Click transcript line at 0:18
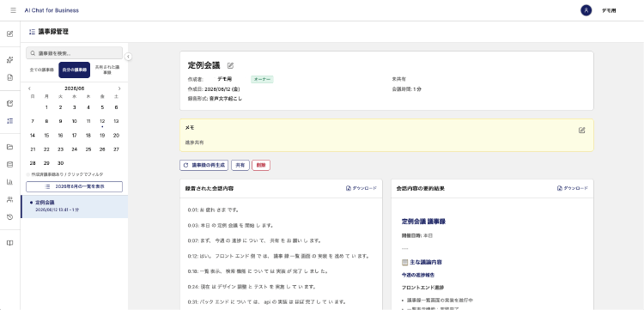 point(258,271)
